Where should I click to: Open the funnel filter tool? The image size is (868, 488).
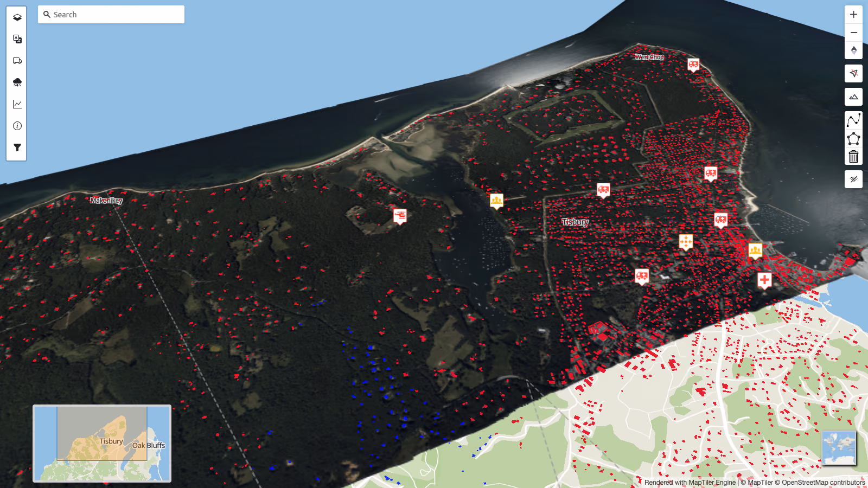point(17,147)
